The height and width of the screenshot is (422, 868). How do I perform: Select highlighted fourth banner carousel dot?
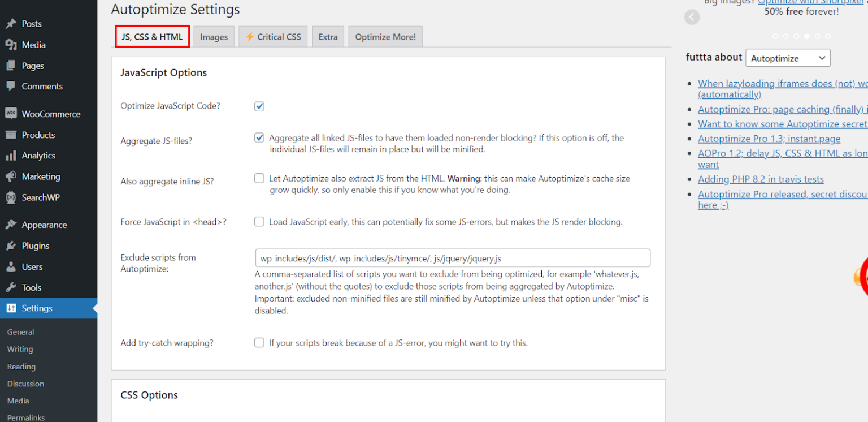point(807,36)
